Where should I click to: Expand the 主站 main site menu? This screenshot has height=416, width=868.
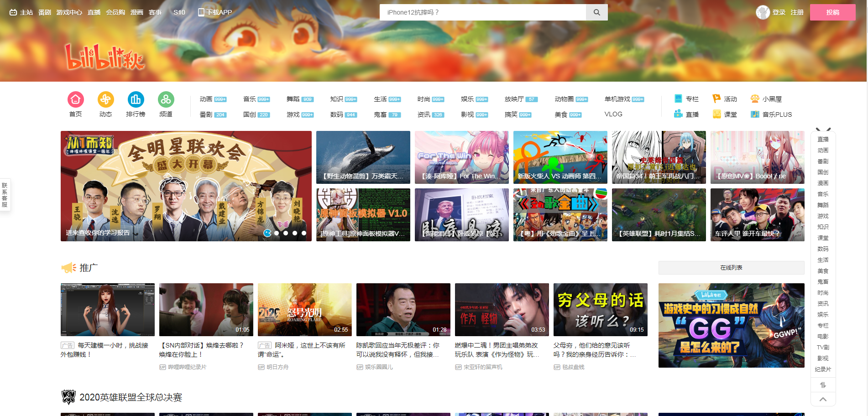21,12
